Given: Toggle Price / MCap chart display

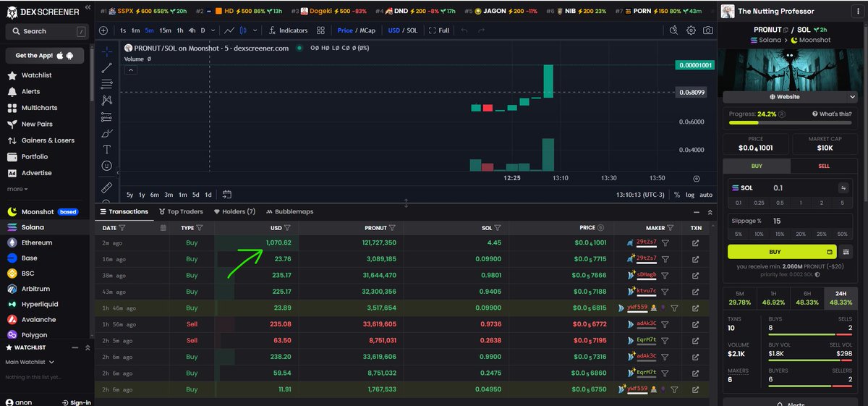Looking at the screenshot, I should pyautogui.click(x=356, y=30).
